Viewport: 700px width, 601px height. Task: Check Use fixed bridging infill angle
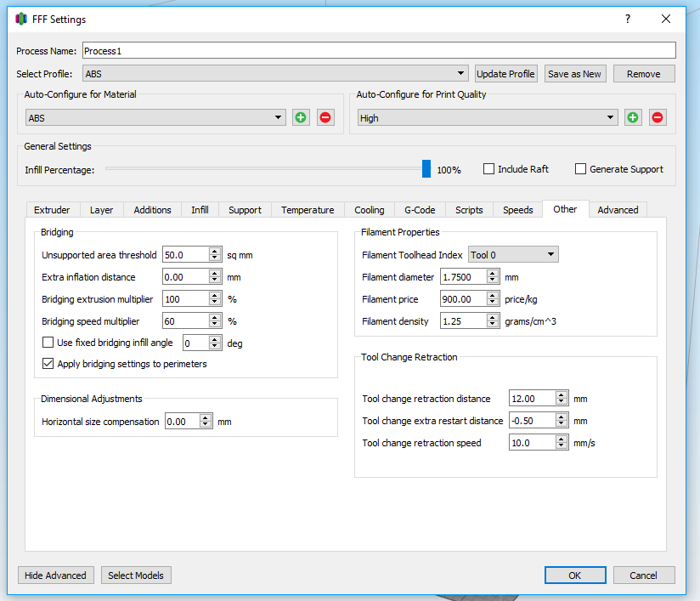48,343
